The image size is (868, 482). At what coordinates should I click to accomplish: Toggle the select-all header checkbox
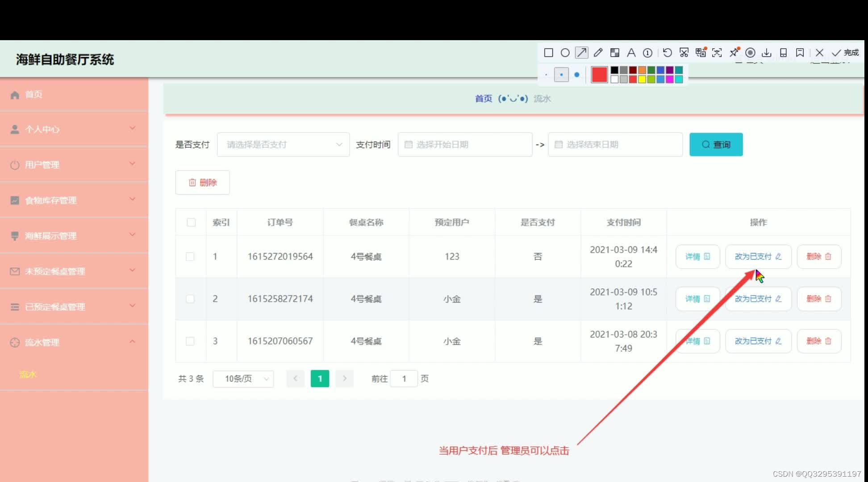[191, 222]
